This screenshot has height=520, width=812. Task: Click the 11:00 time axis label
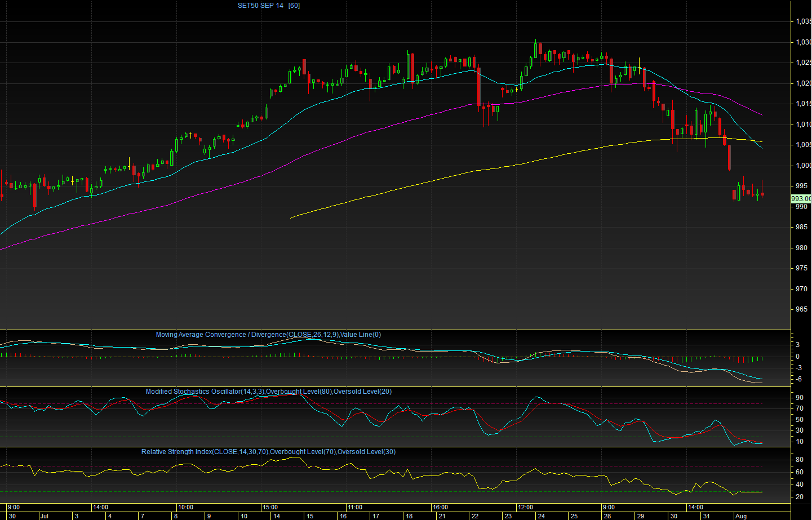click(355, 508)
